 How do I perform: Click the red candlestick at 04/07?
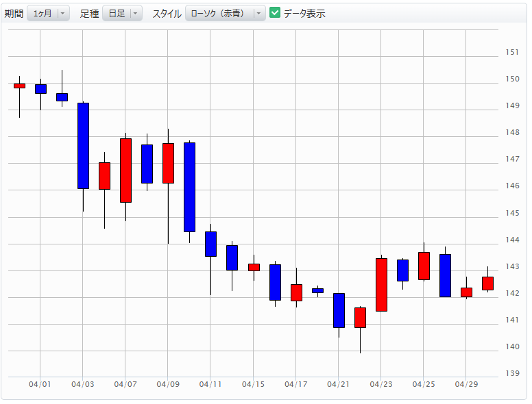click(126, 171)
